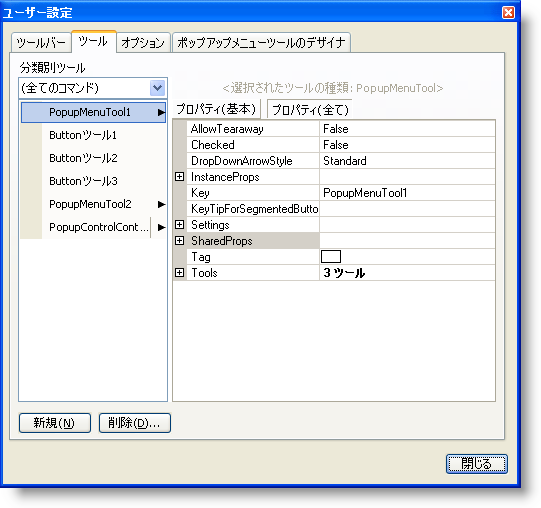Close the ユーザー設定 dialog with X
Screen dimensions: 541x508
click(508, 13)
